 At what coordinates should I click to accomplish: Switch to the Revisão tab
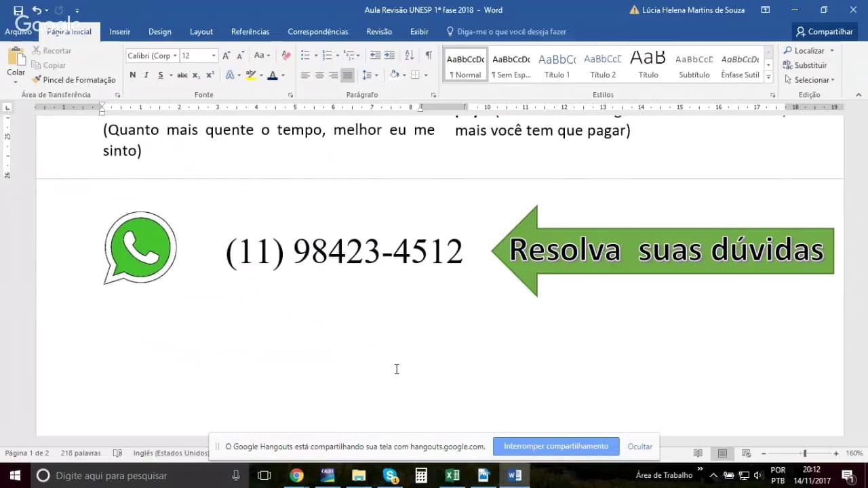tap(379, 32)
